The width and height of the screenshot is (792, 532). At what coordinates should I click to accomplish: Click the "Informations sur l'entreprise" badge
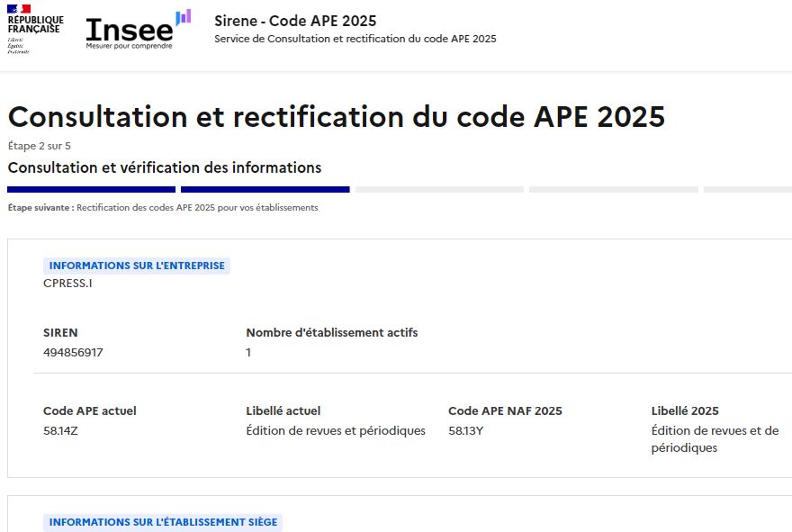[136, 266]
